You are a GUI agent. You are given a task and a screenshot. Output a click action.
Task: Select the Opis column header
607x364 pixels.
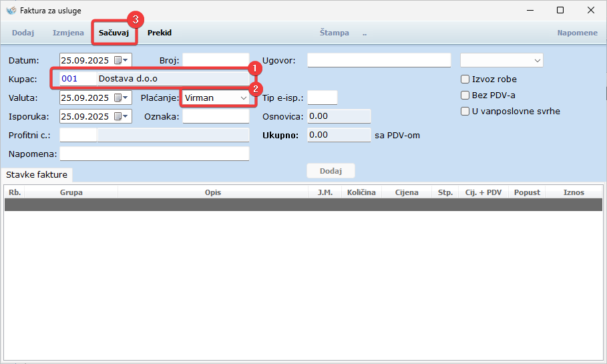tap(213, 192)
